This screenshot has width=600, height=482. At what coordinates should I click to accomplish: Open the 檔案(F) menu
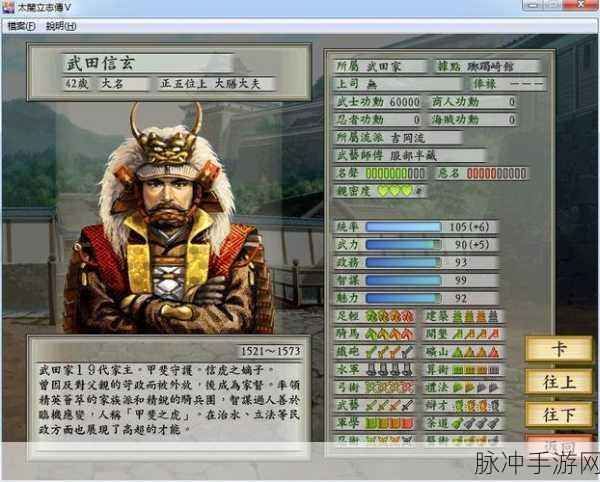tap(21, 26)
